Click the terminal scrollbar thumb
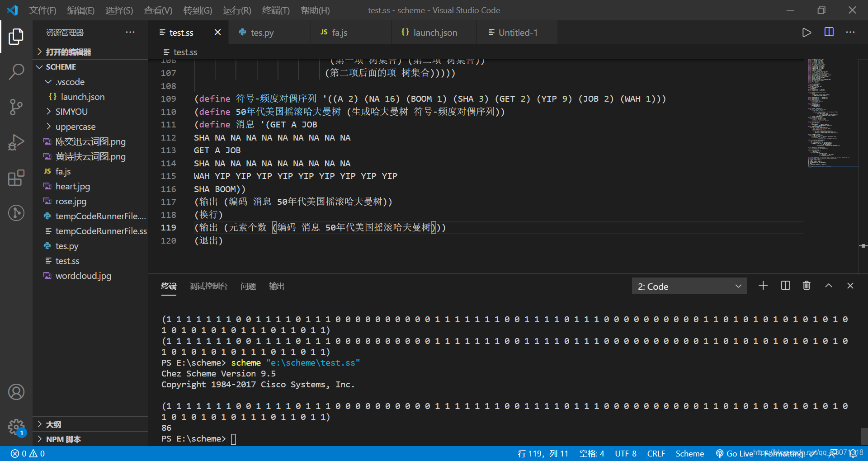 pyautogui.click(x=864, y=437)
